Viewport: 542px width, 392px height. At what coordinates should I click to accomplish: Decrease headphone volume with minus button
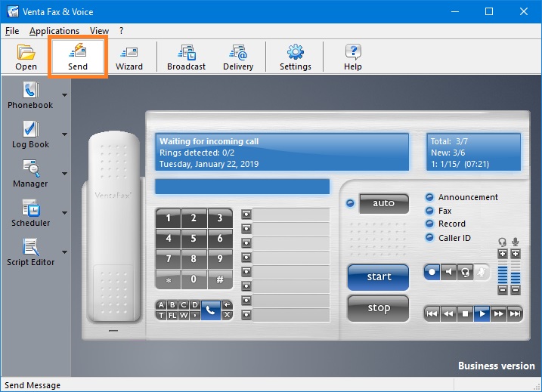coord(503,290)
